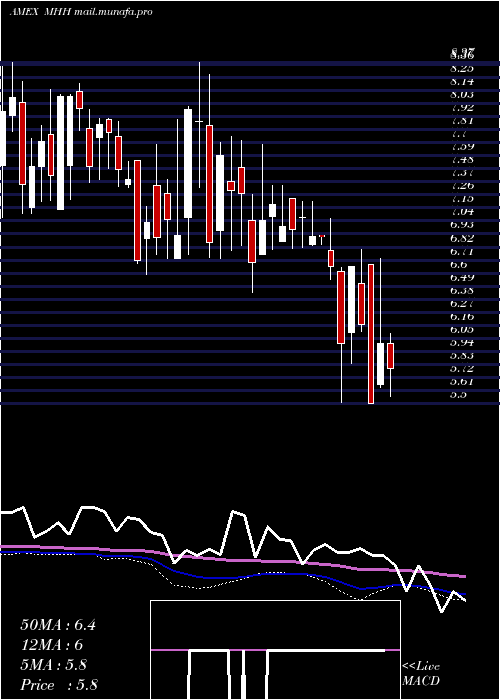Screen dimensions: 500x700
Task: Click the 7.04 price axis label
Action: point(462,212)
